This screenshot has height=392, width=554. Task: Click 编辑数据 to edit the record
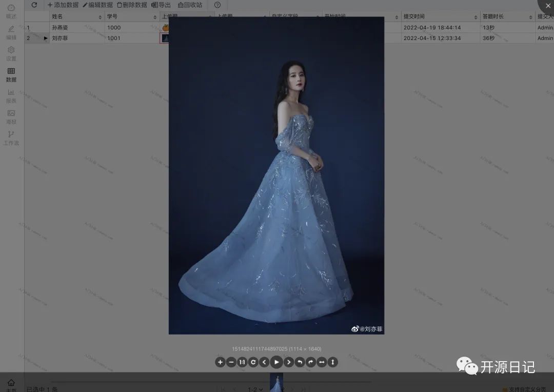(97, 5)
